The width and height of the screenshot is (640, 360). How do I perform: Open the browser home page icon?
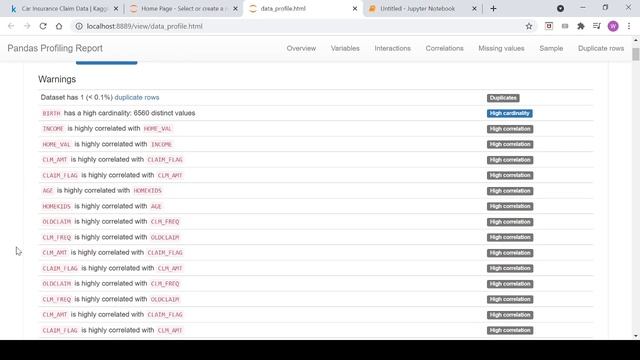pyautogui.click(x=59, y=26)
